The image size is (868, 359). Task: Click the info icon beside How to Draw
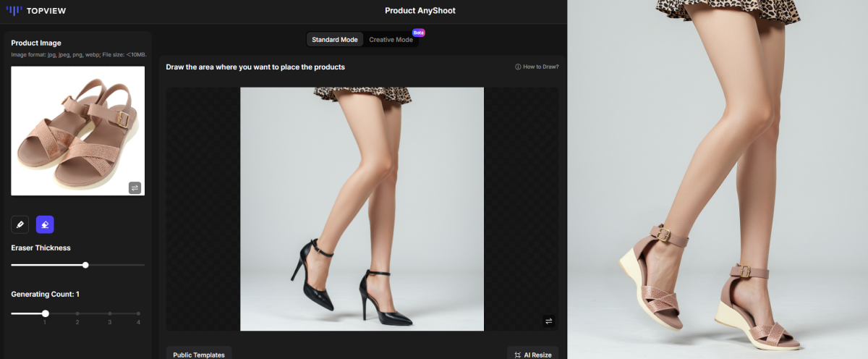point(518,67)
